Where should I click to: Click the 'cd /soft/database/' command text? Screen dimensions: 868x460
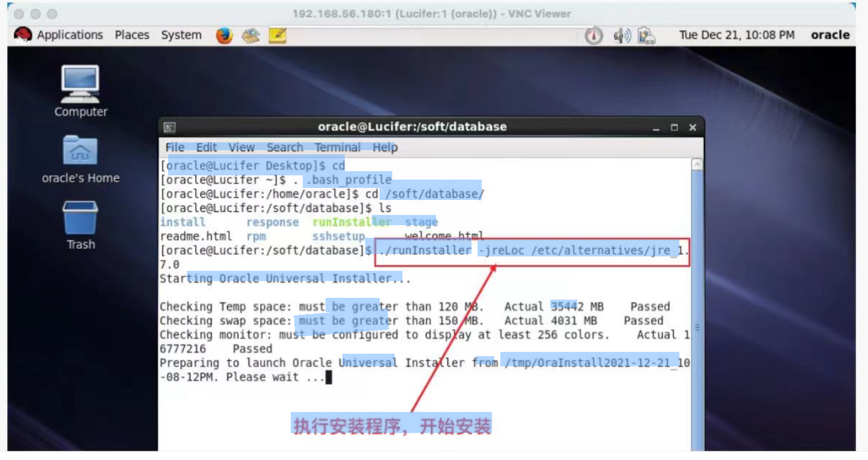coord(424,194)
